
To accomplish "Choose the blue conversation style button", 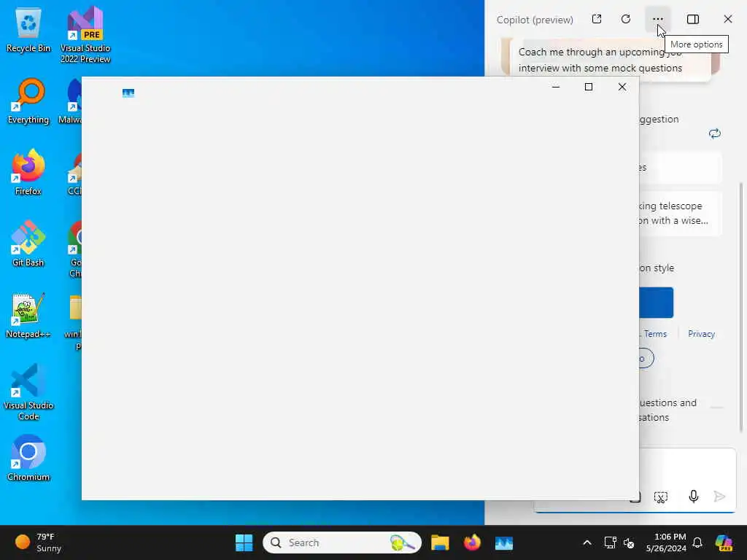I will coord(656,303).
